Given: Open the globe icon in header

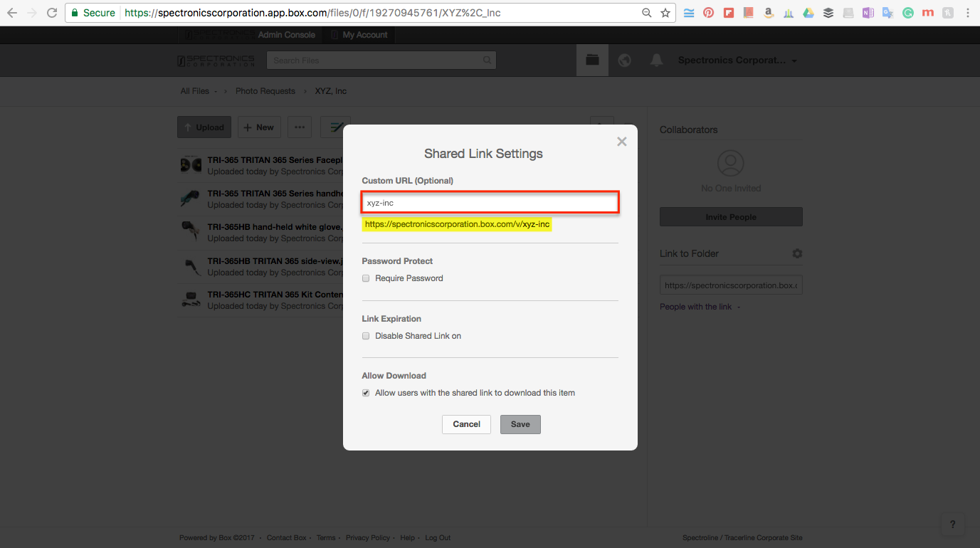Looking at the screenshot, I should coord(624,60).
